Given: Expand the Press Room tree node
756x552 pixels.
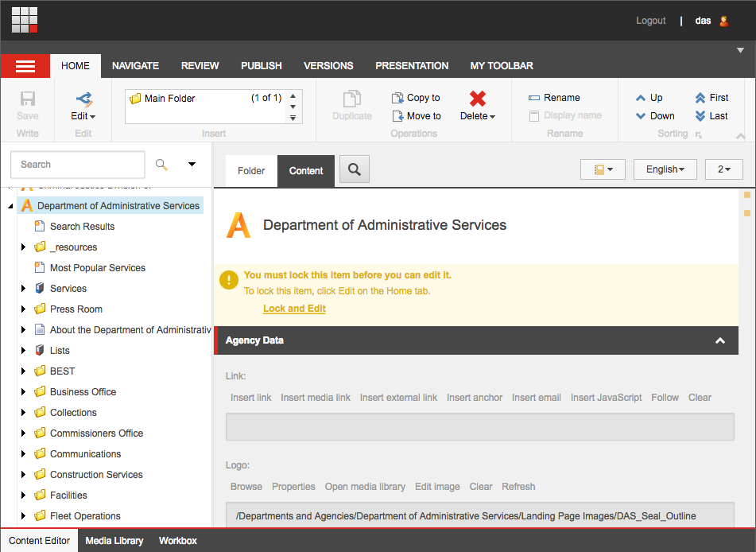Looking at the screenshot, I should coord(24,309).
